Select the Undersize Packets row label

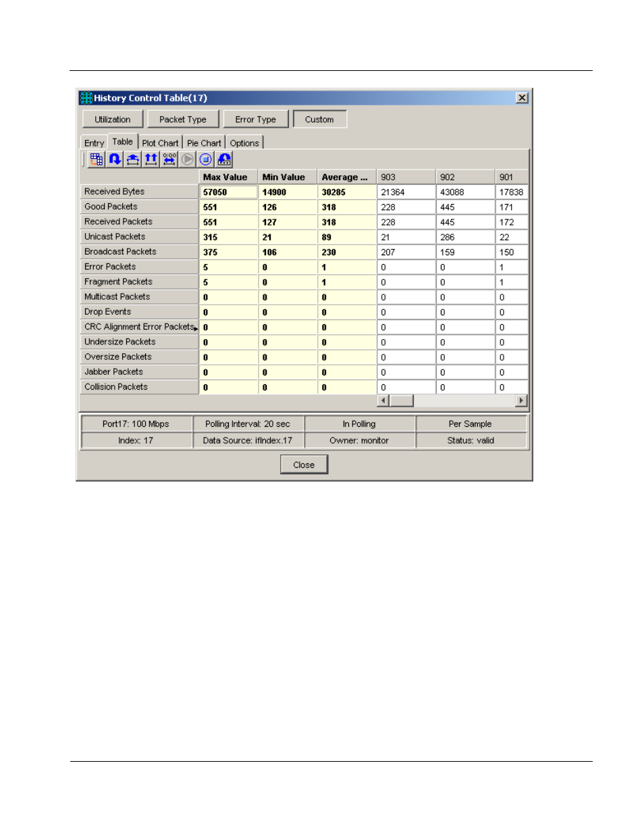tap(139, 342)
